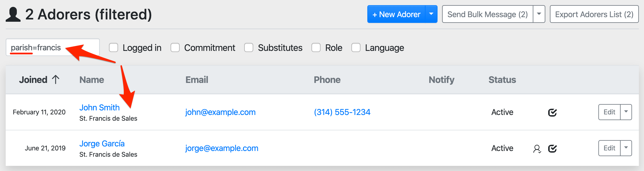644x171 pixels.
Task: Expand the Edit dropdown for John Smith
Action: tap(626, 112)
